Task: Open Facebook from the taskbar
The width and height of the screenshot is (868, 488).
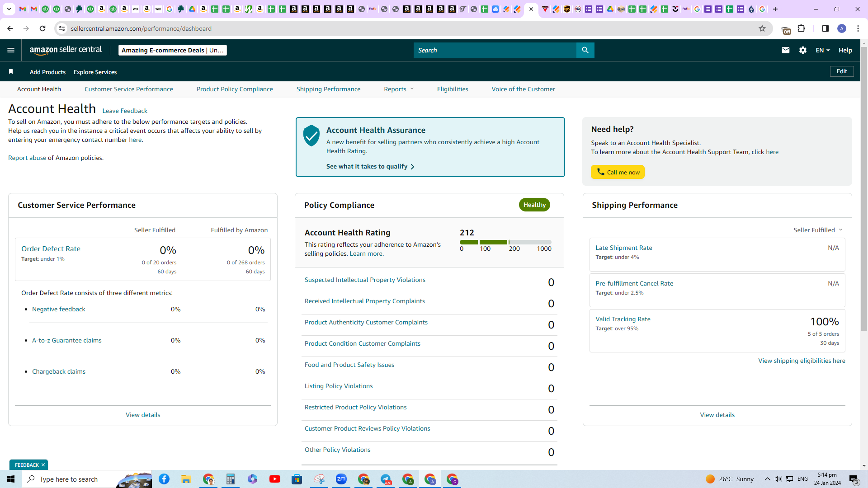Action: pos(164,479)
